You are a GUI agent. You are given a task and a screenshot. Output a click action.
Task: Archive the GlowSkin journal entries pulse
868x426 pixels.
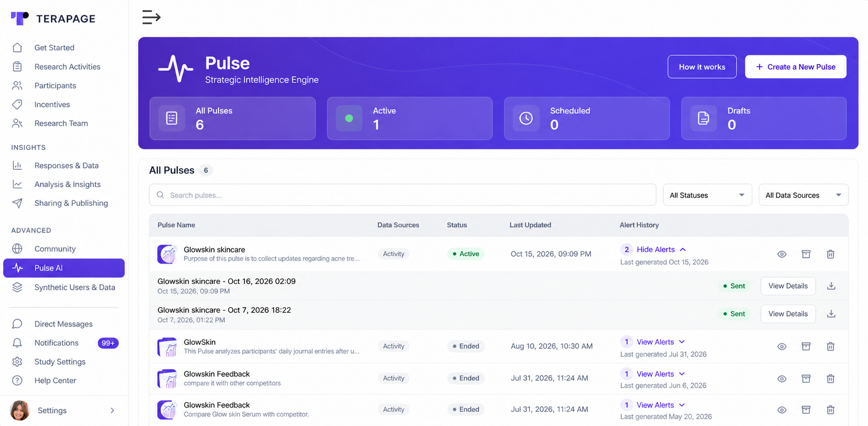click(x=806, y=346)
